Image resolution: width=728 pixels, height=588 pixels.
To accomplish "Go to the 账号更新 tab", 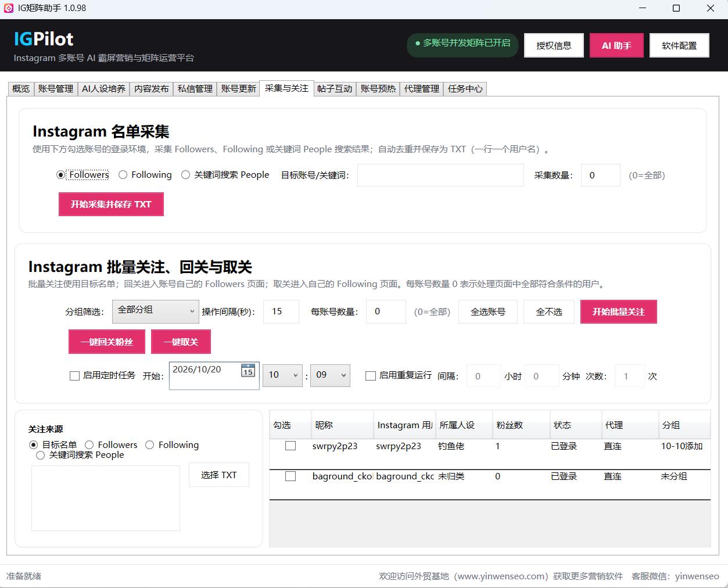I will 239,89.
